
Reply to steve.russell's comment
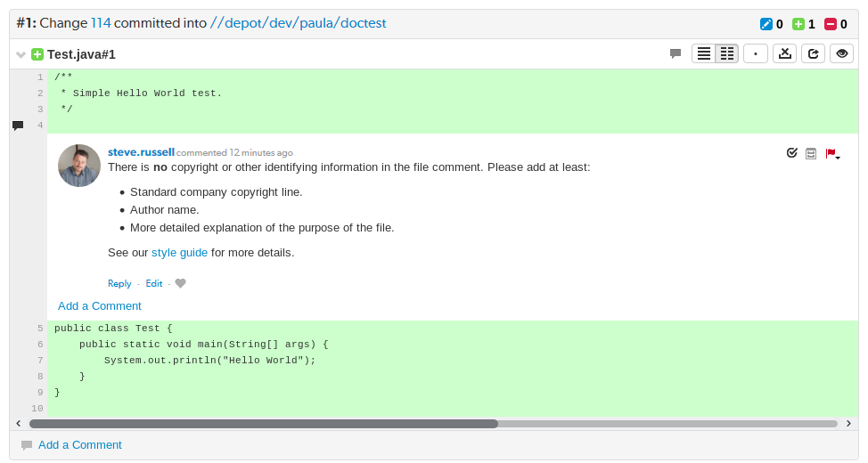[x=119, y=284]
